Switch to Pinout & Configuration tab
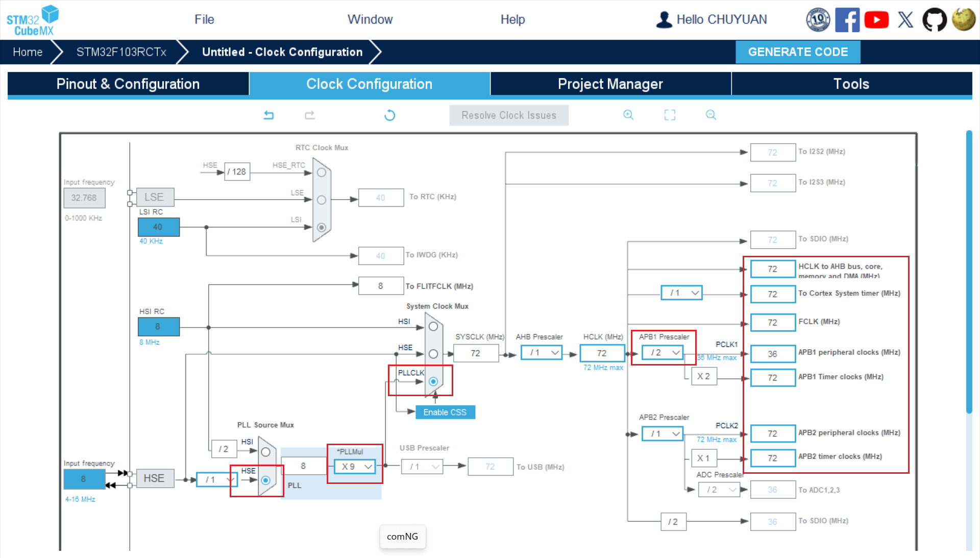This screenshot has height=558, width=980. (128, 84)
